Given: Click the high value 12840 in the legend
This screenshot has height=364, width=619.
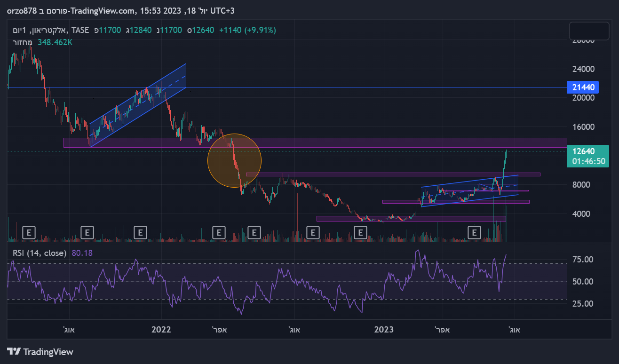Looking at the screenshot, I should (x=141, y=30).
